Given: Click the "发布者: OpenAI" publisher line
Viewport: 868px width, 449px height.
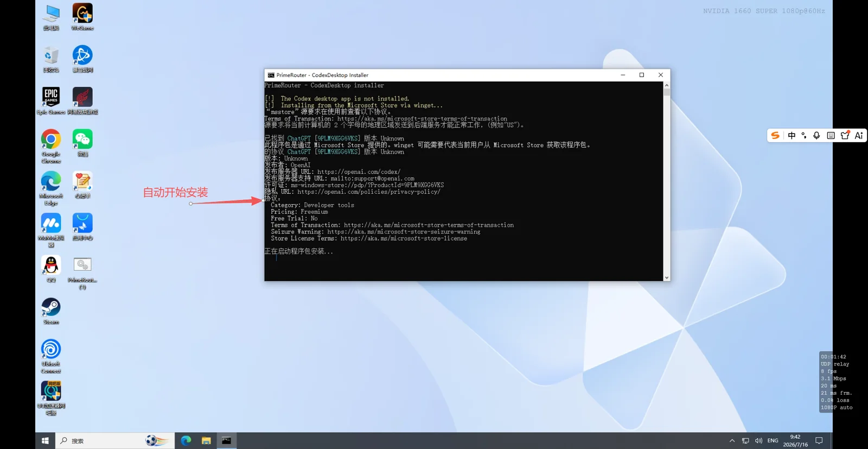Looking at the screenshot, I should tap(288, 165).
